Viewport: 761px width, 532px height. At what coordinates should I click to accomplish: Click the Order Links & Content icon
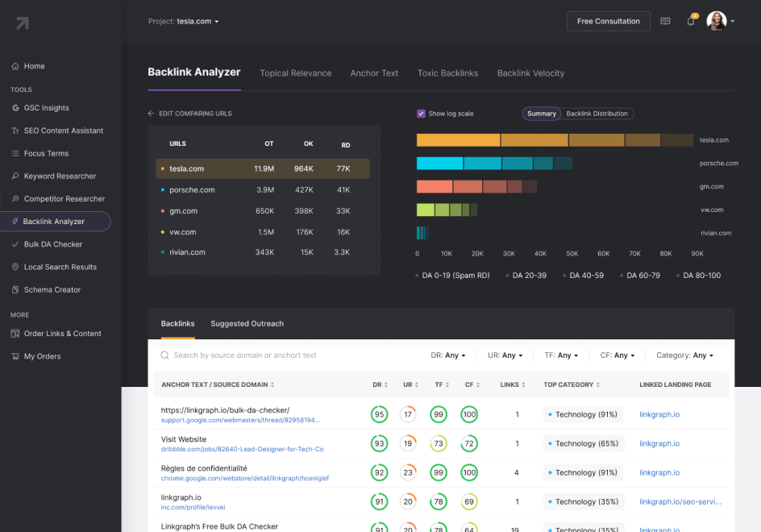point(15,334)
